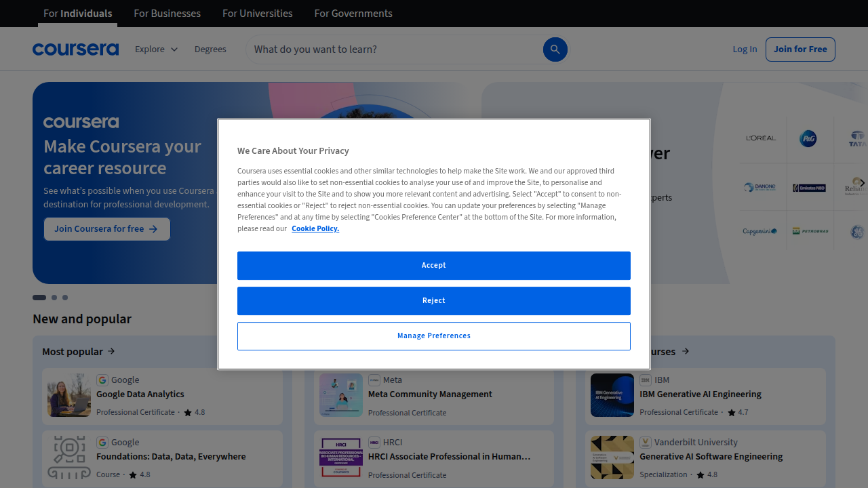
Task: Click the blue search magnifier button
Action: click(555, 49)
